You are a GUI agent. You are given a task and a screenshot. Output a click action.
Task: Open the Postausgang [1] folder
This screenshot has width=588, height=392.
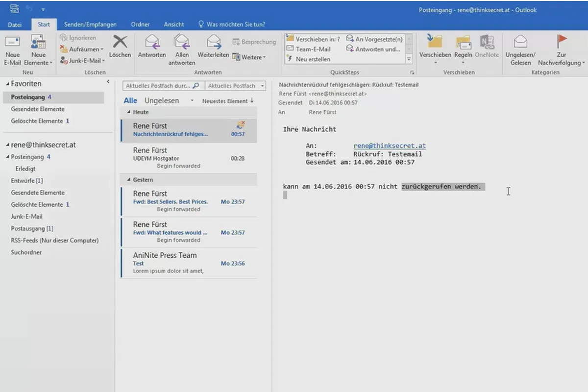(32, 228)
